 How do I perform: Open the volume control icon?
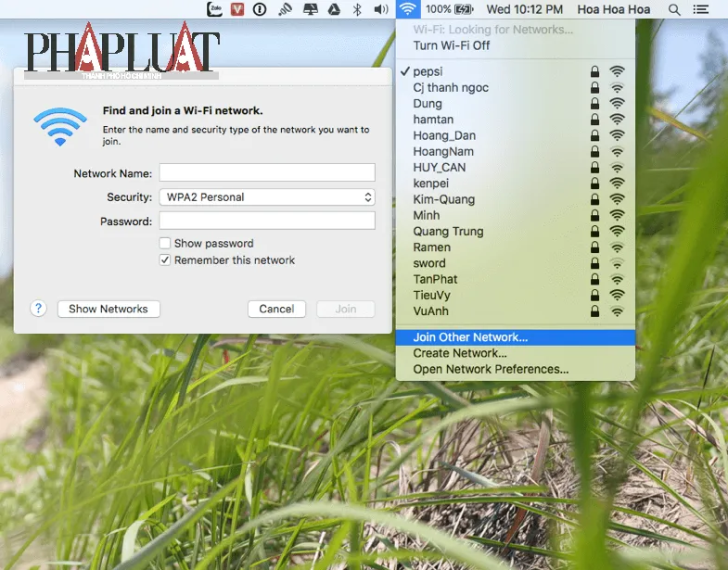point(380,9)
